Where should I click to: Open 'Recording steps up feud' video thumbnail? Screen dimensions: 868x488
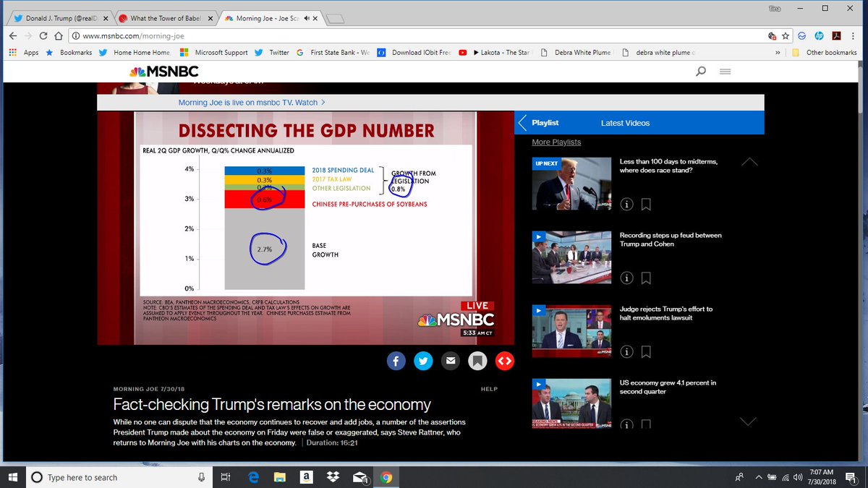click(573, 257)
